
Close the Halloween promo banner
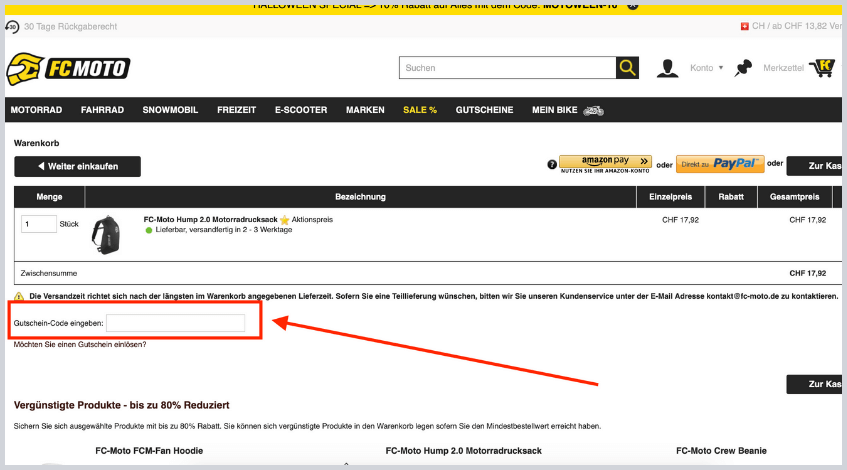click(633, 6)
